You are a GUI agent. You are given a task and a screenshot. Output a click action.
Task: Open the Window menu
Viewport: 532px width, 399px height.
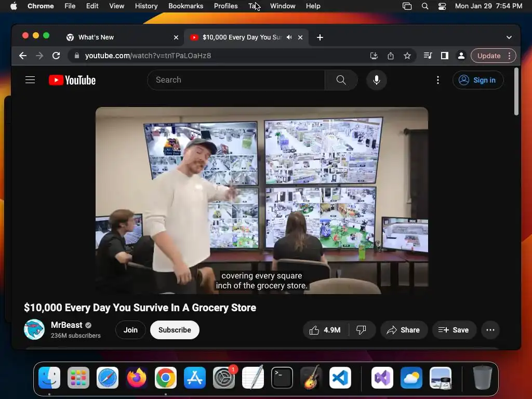coord(283,6)
